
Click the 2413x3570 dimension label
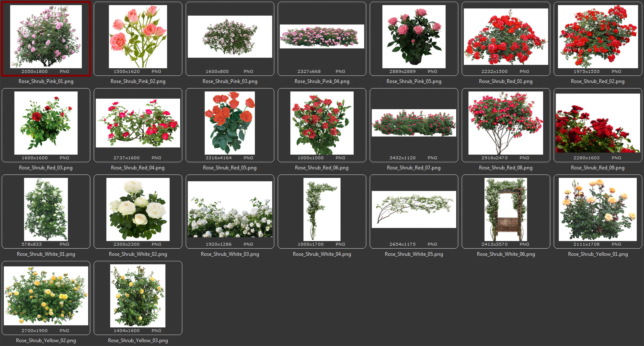(494, 244)
